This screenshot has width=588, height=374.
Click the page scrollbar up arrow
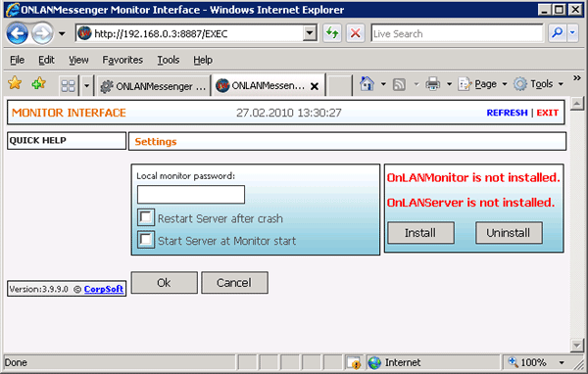[577, 104]
